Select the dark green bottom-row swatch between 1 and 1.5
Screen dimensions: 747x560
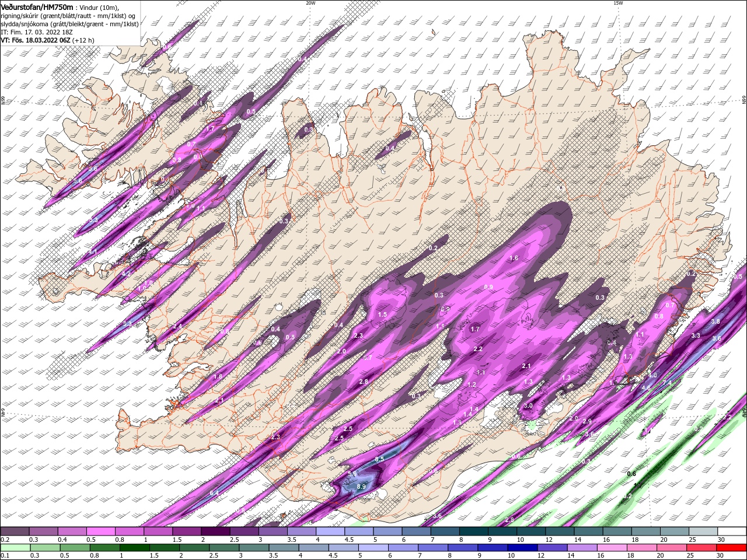(135, 548)
